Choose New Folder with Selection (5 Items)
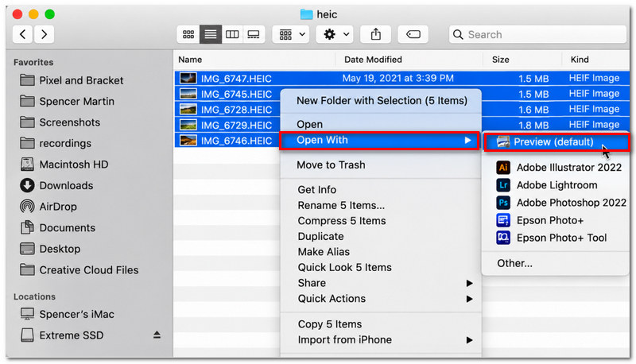This screenshot has height=364, width=636. point(382,100)
